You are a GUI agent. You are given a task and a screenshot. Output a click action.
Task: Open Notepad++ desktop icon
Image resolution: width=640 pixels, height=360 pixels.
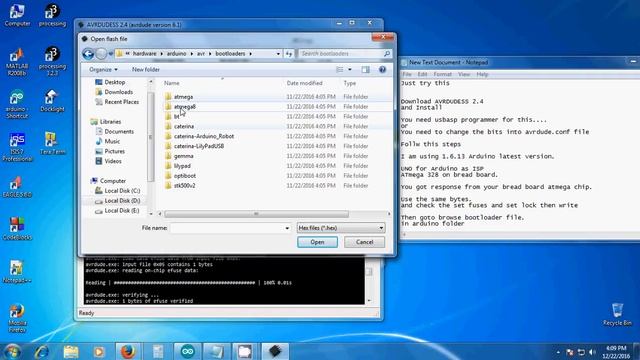click(x=17, y=272)
